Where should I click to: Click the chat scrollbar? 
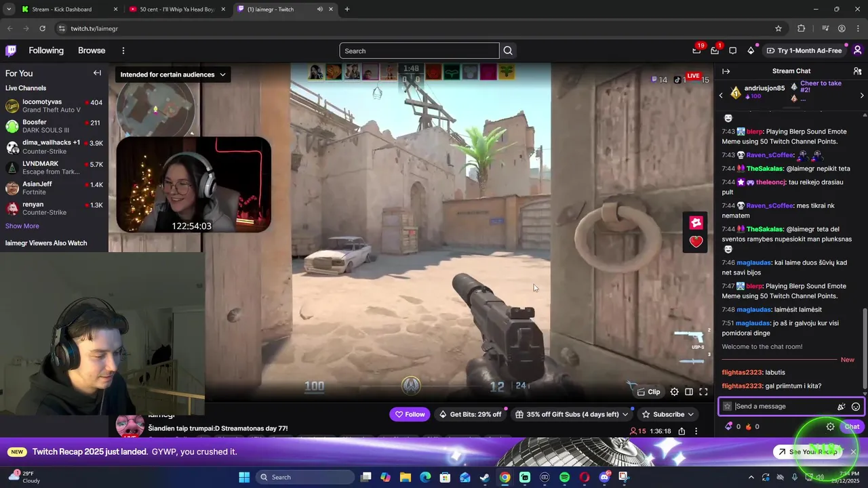coord(864,349)
